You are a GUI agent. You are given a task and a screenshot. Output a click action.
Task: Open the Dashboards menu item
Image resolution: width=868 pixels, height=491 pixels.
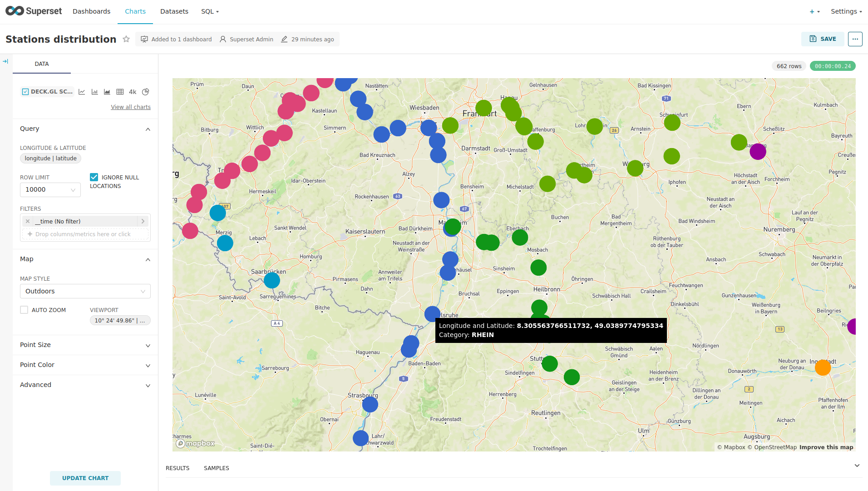point(91,11)
